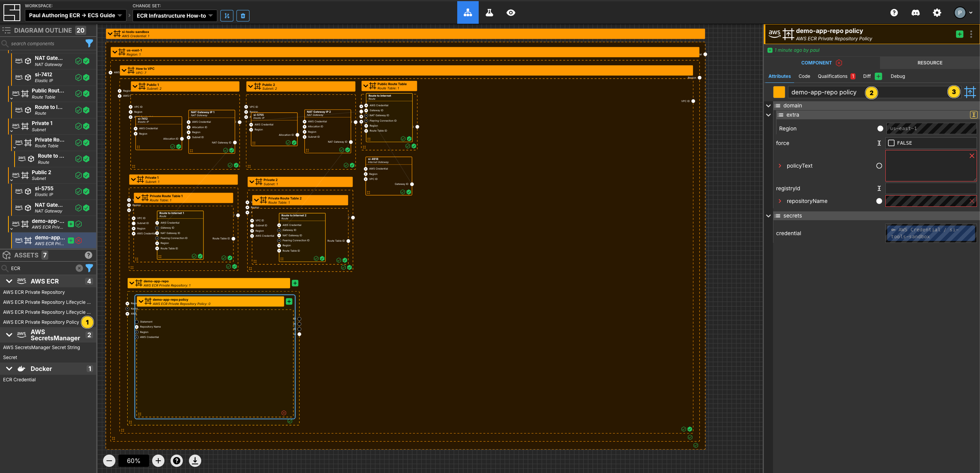Click the text cursor icon beside force
Viewport: 980px width, 473px height.
(879, 143)
